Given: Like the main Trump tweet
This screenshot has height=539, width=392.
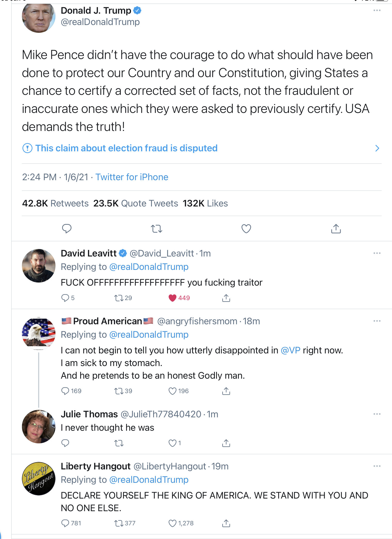Looking at the screenshot, I should click(x=246, y=229).
